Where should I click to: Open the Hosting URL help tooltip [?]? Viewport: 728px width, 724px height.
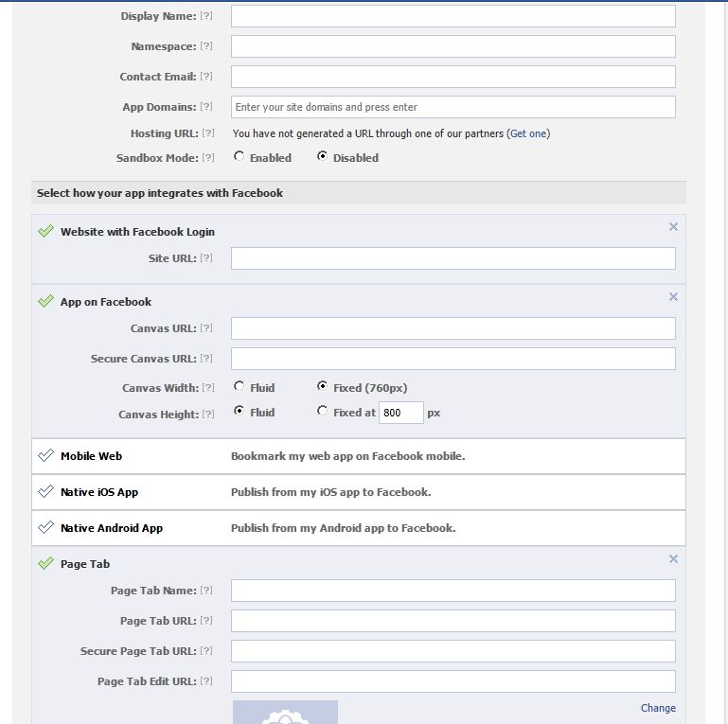pos(208,132)
